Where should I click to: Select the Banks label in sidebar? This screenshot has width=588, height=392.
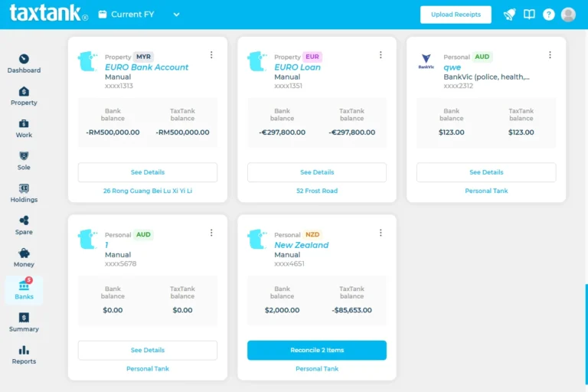[24, 296]
